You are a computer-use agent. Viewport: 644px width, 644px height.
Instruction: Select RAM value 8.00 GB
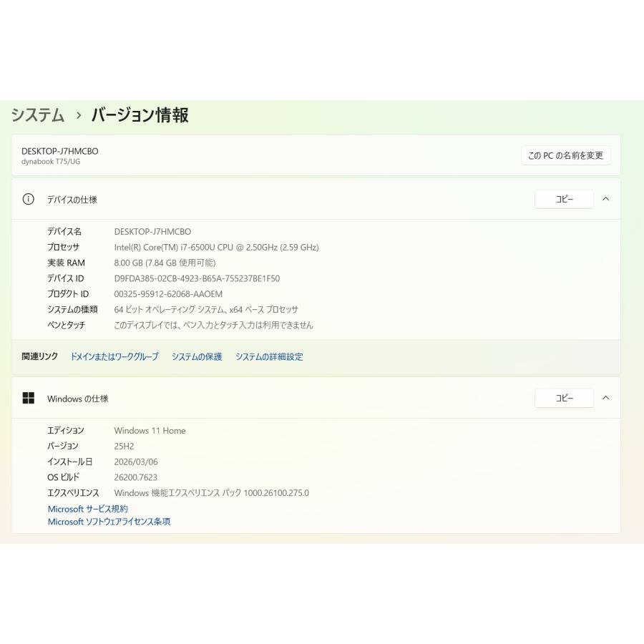click(165, 263)
